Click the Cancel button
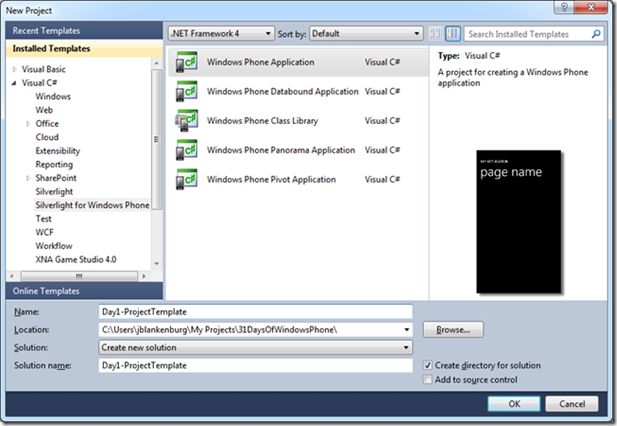The height and width of the screenshot is (426, 617). click(572, 404)
